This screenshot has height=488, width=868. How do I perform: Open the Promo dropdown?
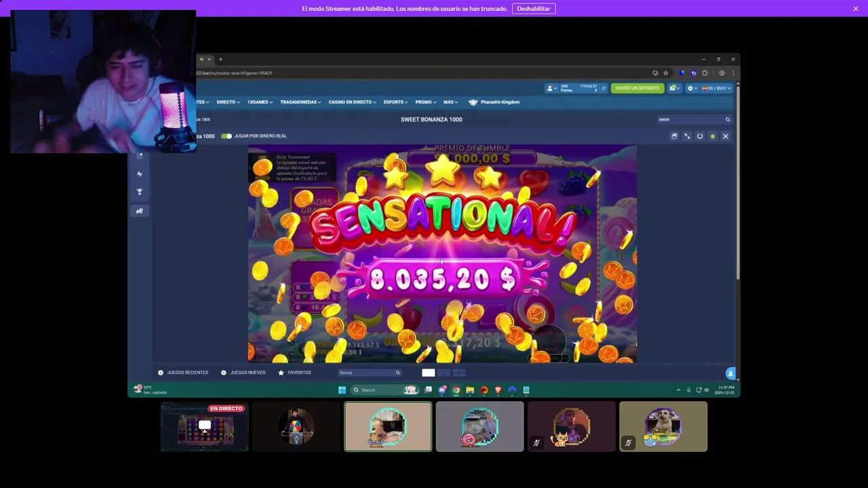coord(426,102)
